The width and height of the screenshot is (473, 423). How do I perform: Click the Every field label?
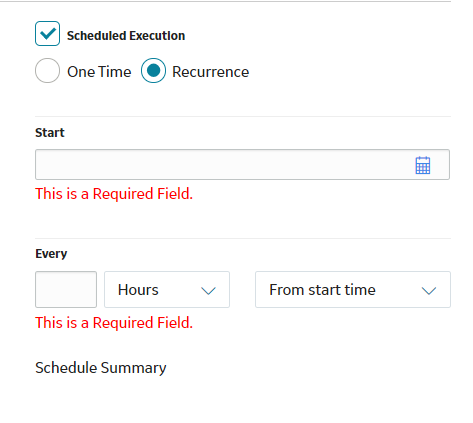tap(51, 254)
